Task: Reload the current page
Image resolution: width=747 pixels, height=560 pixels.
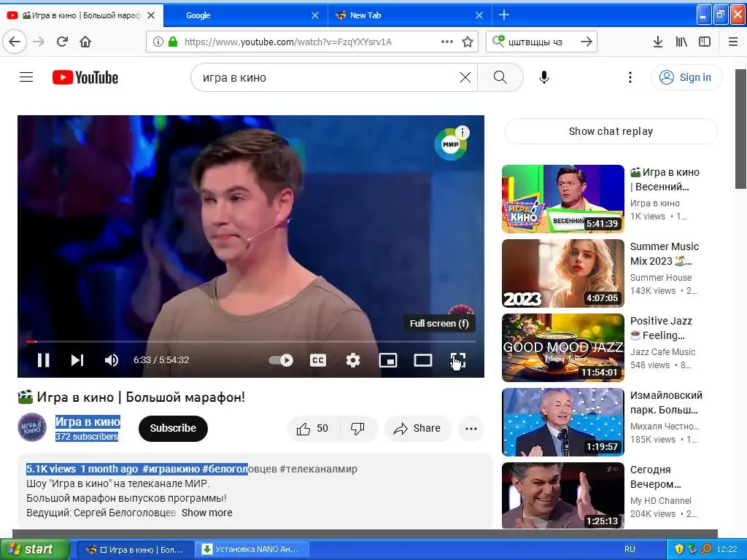Action: (62, 42)
